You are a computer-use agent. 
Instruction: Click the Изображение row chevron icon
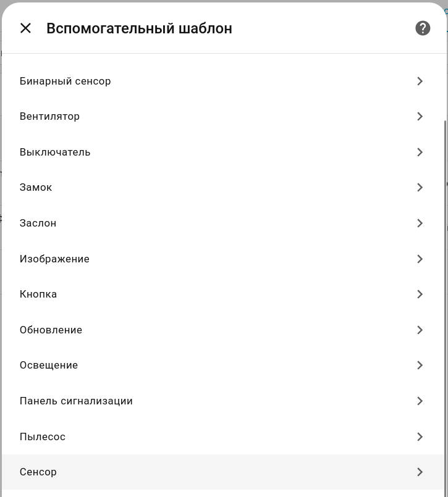(x=420, y=259)
